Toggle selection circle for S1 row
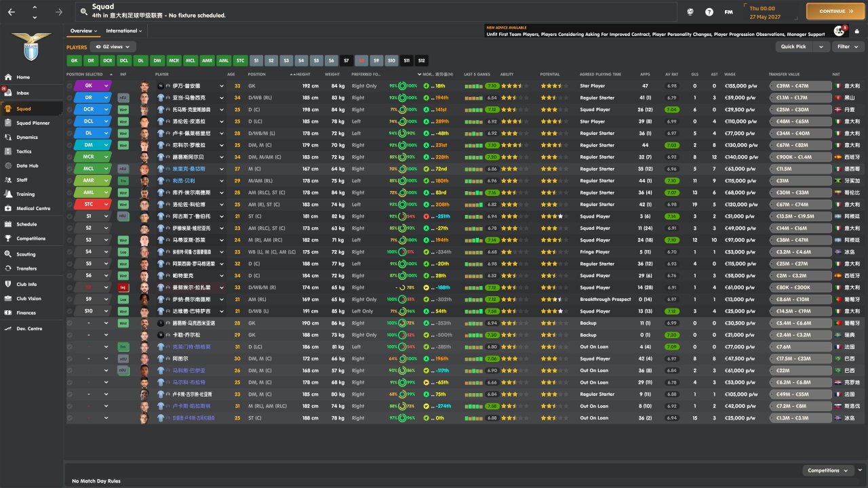Viewport: 868px width, 488px height. (x=69, y=216)
